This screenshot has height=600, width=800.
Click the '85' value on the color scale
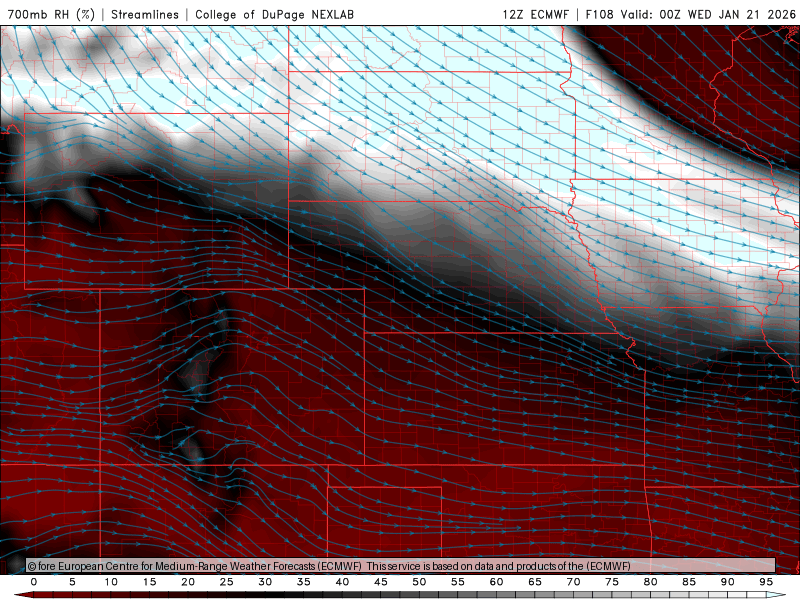689,582
